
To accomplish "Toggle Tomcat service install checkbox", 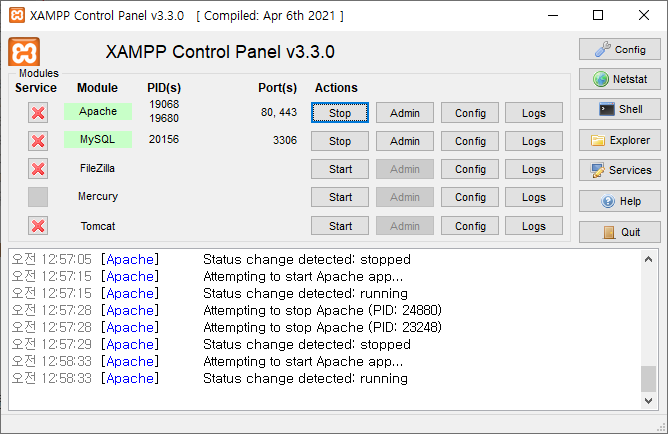I will (x=38, y=226).
